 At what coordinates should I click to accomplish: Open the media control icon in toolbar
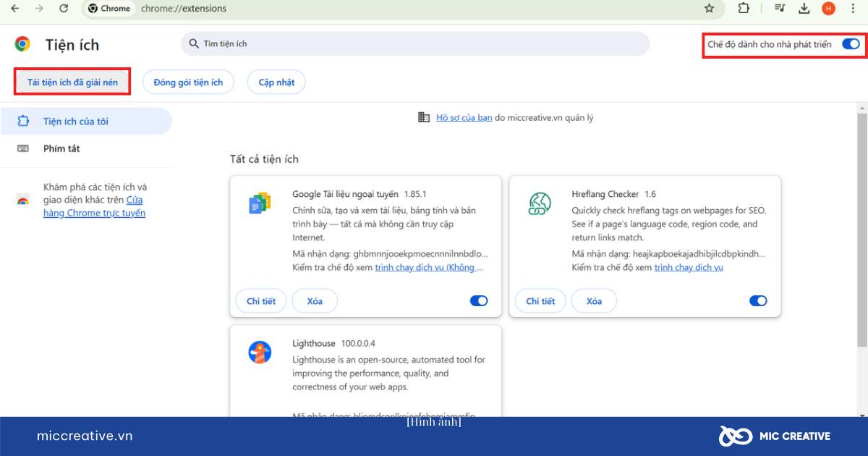point(780,9)
